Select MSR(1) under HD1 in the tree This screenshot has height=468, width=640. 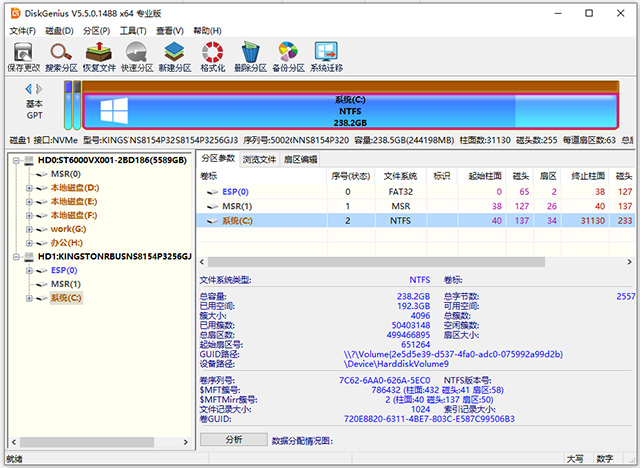tap(66, 284)
